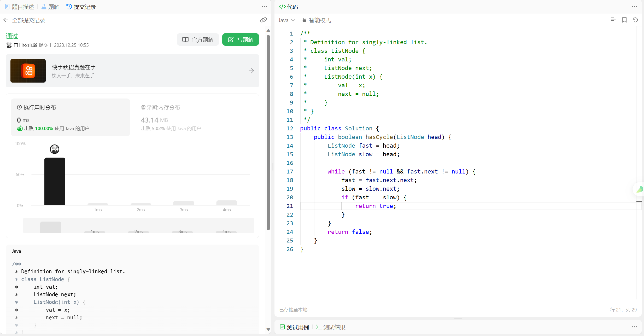Expand the 快手秋招真题在手 banner arrow
Viewport: 644px width, 336px height.
251,71
